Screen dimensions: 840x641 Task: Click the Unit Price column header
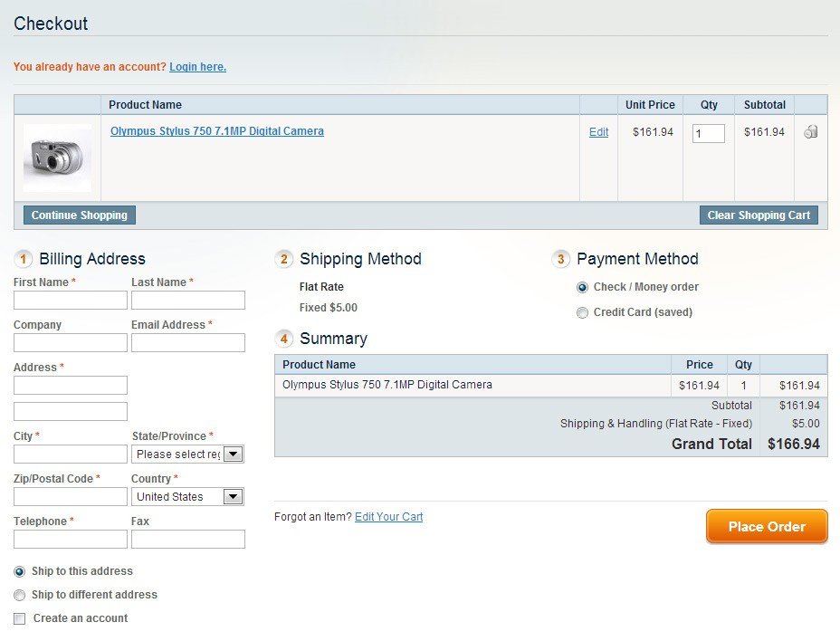click(x=650, y=105)
